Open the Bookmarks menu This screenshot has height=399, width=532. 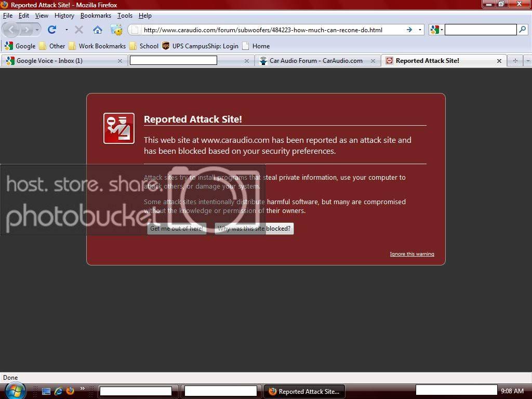(96, 16)
